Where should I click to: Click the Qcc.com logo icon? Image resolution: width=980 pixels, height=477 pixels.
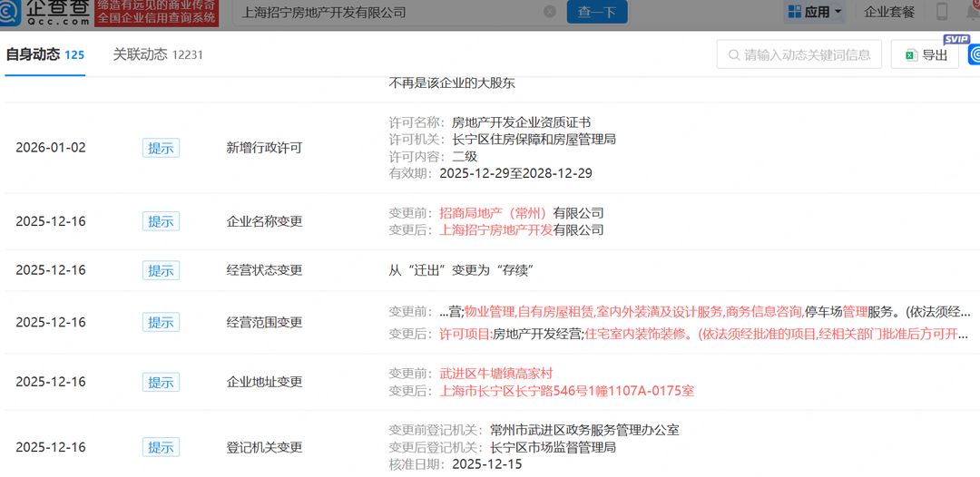click(9, 12)
